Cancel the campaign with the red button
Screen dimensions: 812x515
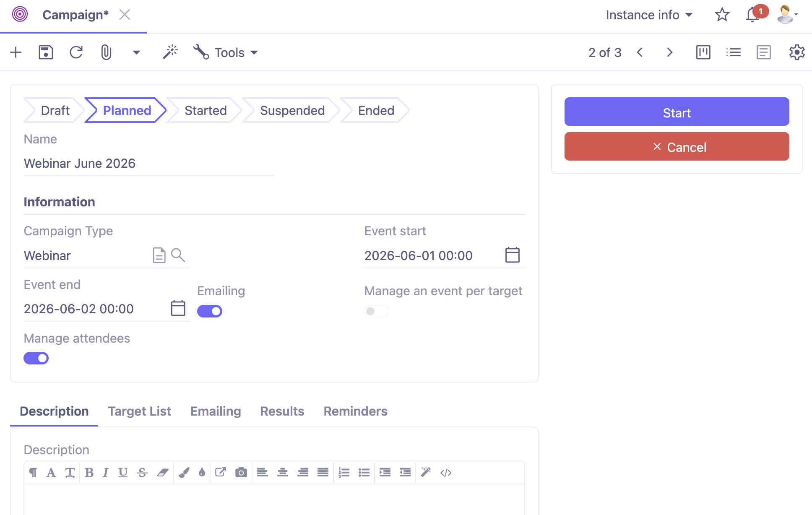(x=676, y=147)
